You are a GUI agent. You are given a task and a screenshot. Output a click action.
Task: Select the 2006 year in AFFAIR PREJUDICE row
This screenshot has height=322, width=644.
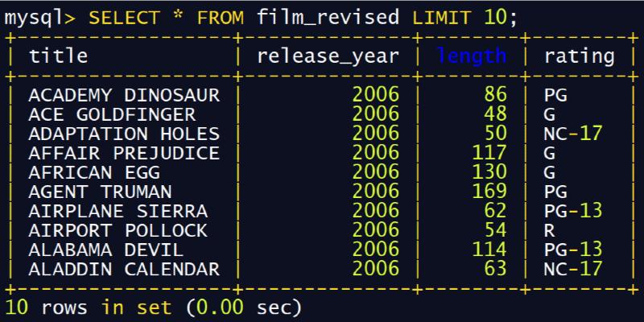point(376,153)
